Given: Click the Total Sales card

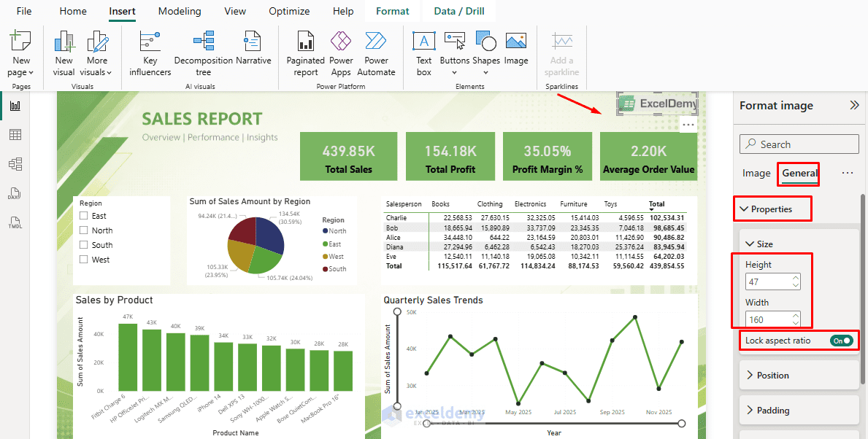Looking at the screenshot, I should click(349, 157).
